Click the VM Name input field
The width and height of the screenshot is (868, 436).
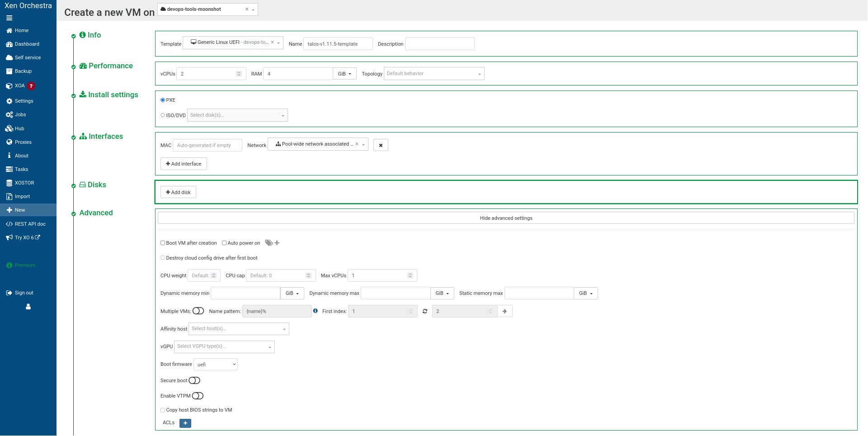337,43
